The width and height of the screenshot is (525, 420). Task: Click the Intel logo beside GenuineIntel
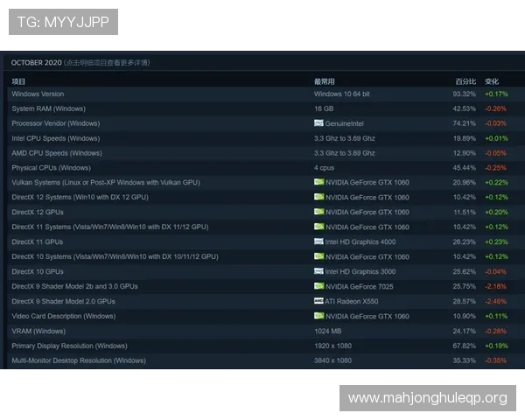(x=318, y=122)
